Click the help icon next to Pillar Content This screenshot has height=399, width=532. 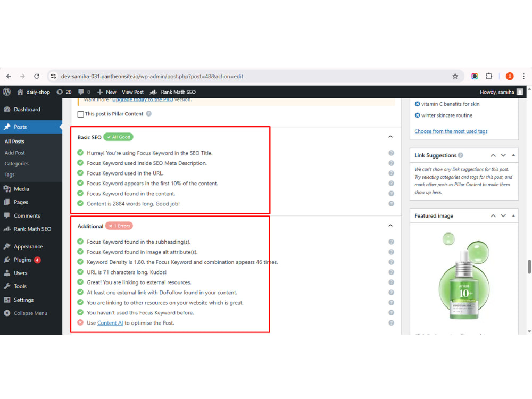click(x=148, y=114)
